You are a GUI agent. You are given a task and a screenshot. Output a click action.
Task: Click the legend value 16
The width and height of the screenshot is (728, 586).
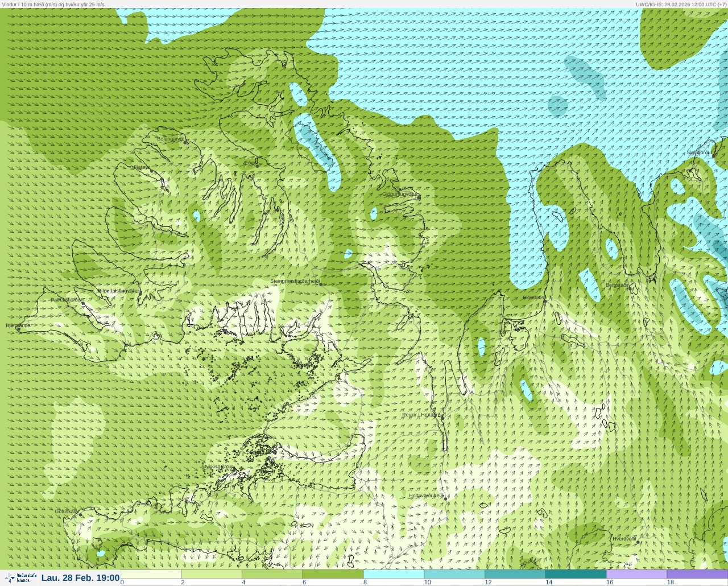(x=610, y=582)
